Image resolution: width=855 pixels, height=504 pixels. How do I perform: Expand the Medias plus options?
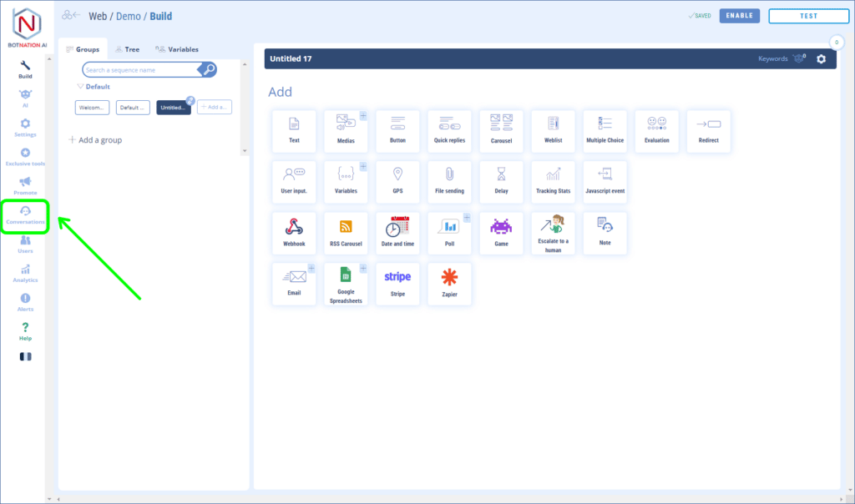coord(363,115)
